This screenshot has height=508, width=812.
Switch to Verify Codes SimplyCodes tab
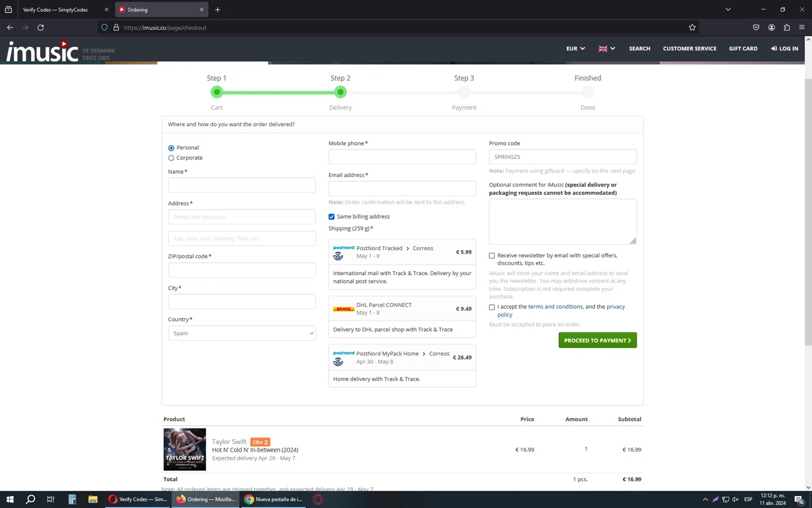pos(65,10)
